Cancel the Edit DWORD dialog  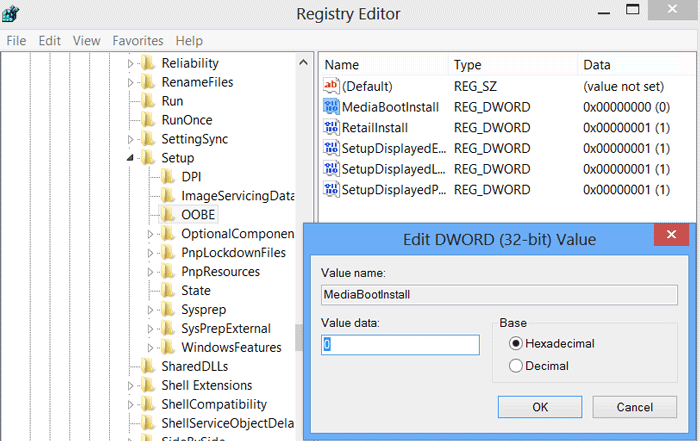[634, 407]
